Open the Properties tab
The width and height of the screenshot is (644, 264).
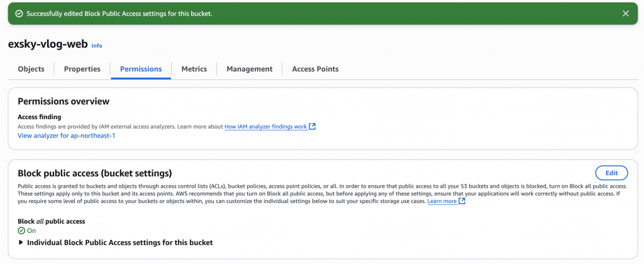[82, 69]
